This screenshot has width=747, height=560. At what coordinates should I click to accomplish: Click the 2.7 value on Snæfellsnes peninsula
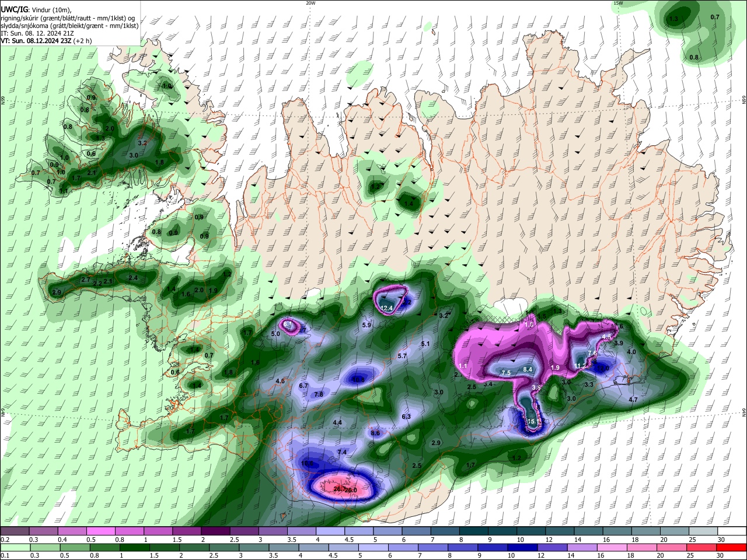86,280
